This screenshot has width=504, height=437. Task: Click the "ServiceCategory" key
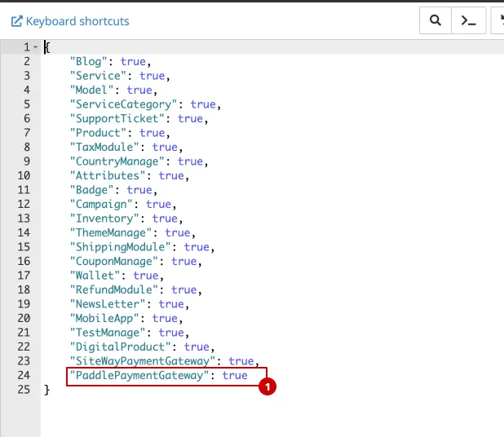point(124,104)
